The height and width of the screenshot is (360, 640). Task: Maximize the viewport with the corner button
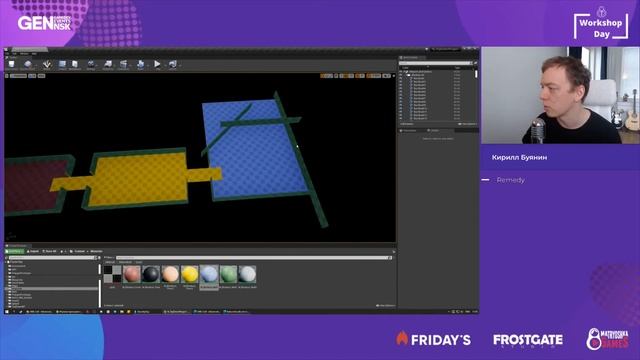[393, 76]
